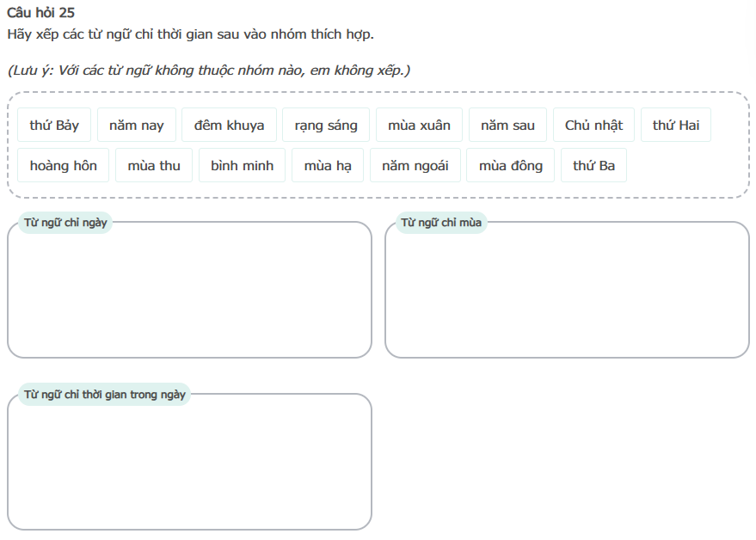Click inside the "Từ ngữ chỉ ngày" drop box
The width and height of the screenshot is (756, 540).
coord(189,294)
